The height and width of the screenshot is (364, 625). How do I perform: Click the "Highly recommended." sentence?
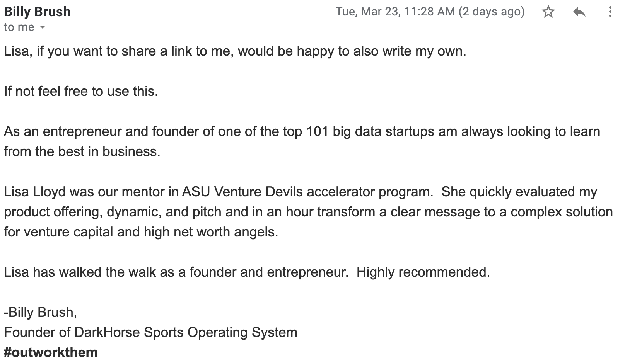(423, 272)
